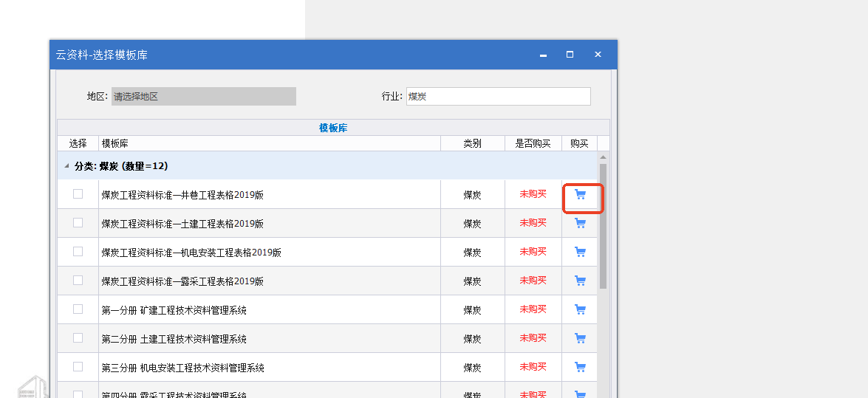
Task: Collapse the 分类: 煤炭 group
Action: click(67, 166)
